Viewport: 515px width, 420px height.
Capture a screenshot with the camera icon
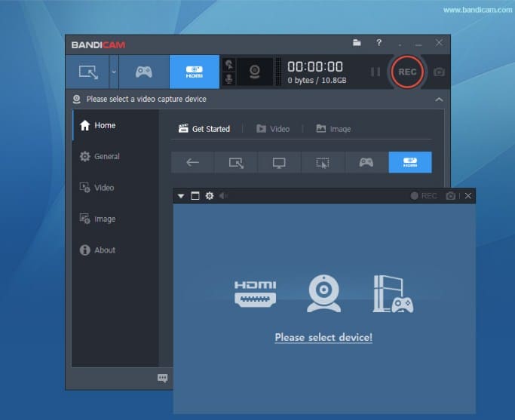point(439,72)
